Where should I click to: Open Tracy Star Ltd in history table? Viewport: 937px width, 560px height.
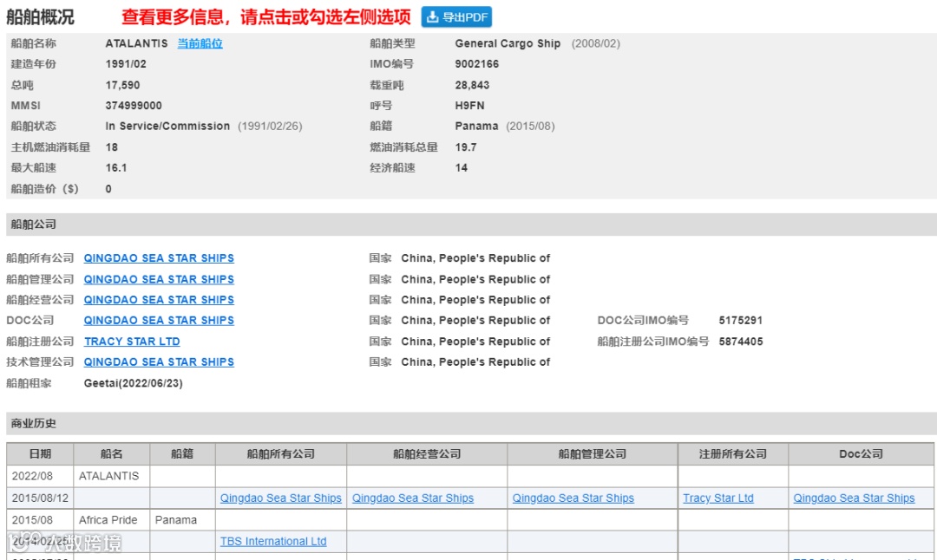(x=718, y=498)
